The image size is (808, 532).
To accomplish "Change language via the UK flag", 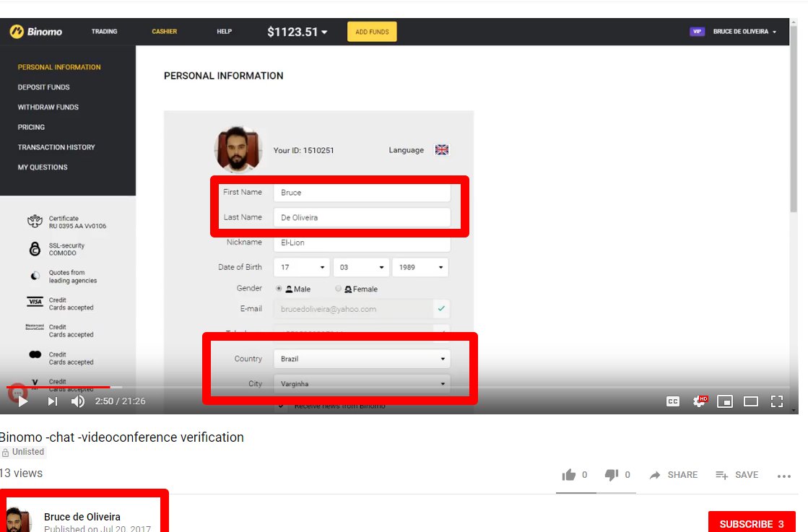I will (442, 150).
